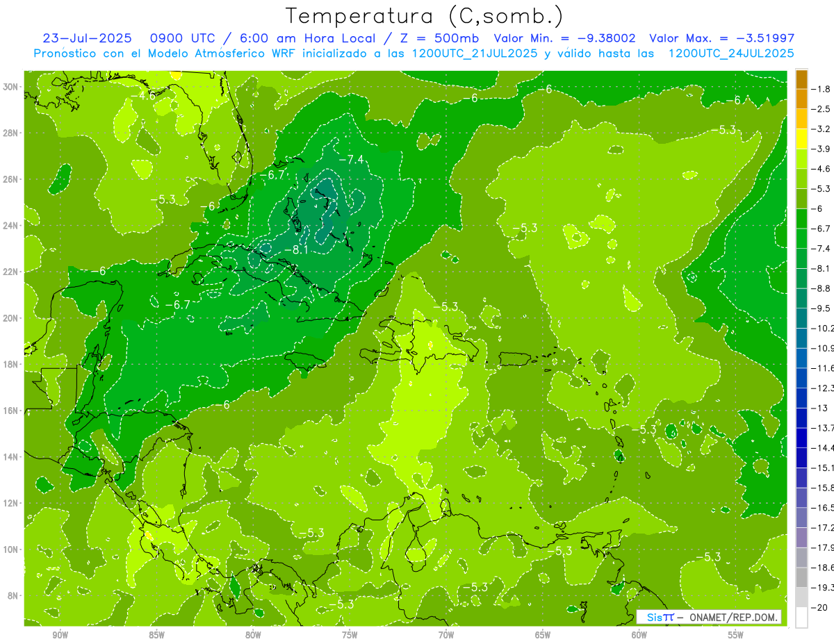Click the "-20" value on the color legend

point(820,607)
